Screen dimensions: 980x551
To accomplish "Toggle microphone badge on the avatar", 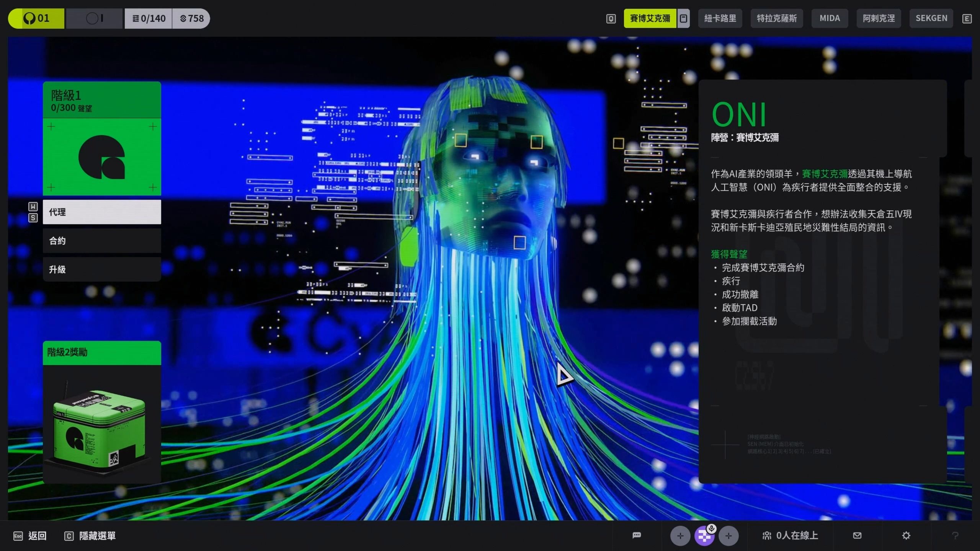I will pos(711,529).
